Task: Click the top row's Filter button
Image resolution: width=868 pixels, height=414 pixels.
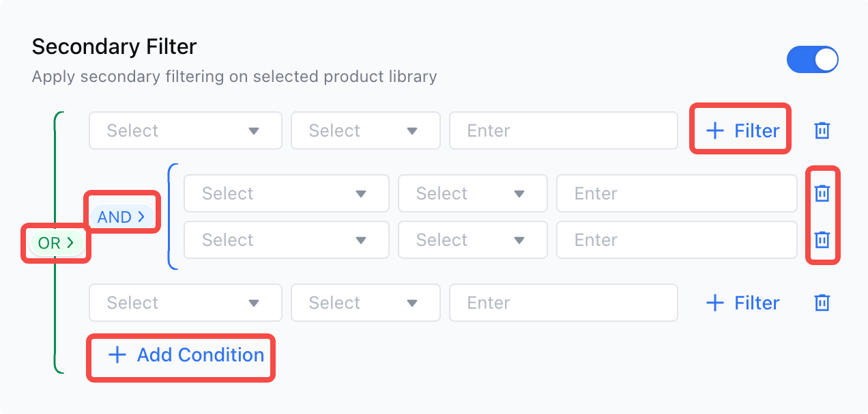Action: 742,130
